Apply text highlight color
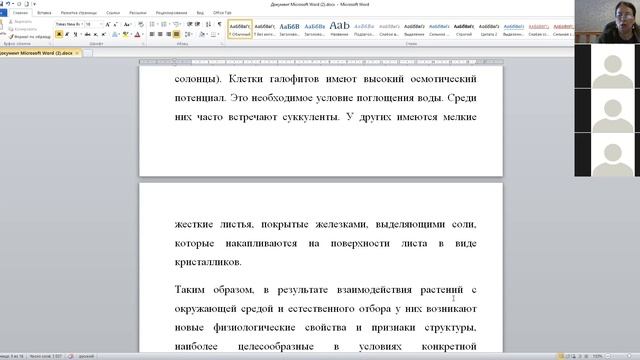 (x=125, y=34)
